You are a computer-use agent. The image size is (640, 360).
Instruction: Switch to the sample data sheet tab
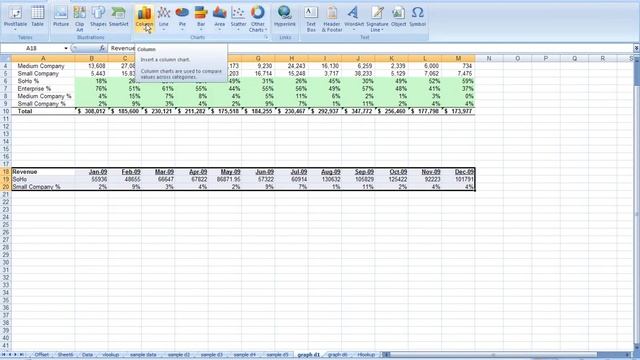pos(143,355)
